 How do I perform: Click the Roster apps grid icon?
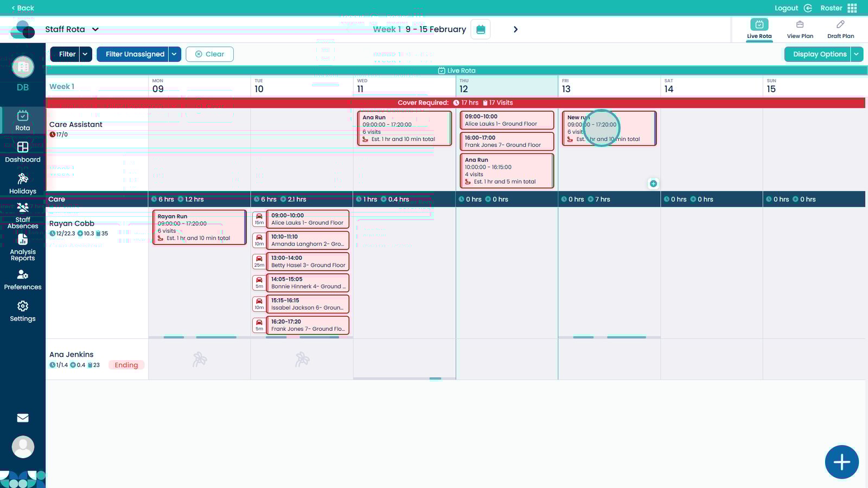pos(852,8)
